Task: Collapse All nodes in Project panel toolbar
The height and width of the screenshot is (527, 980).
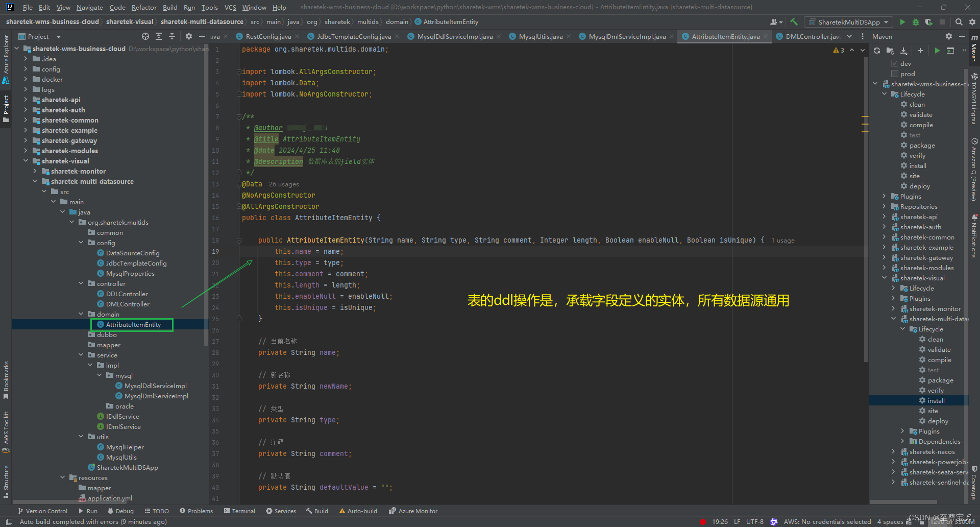Action: [x=172, y=36]
